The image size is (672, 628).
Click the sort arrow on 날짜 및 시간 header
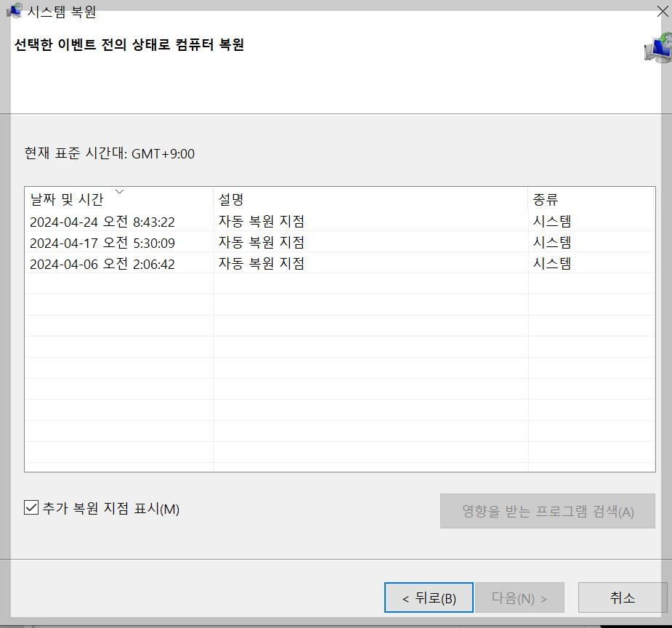pos(119,191)
